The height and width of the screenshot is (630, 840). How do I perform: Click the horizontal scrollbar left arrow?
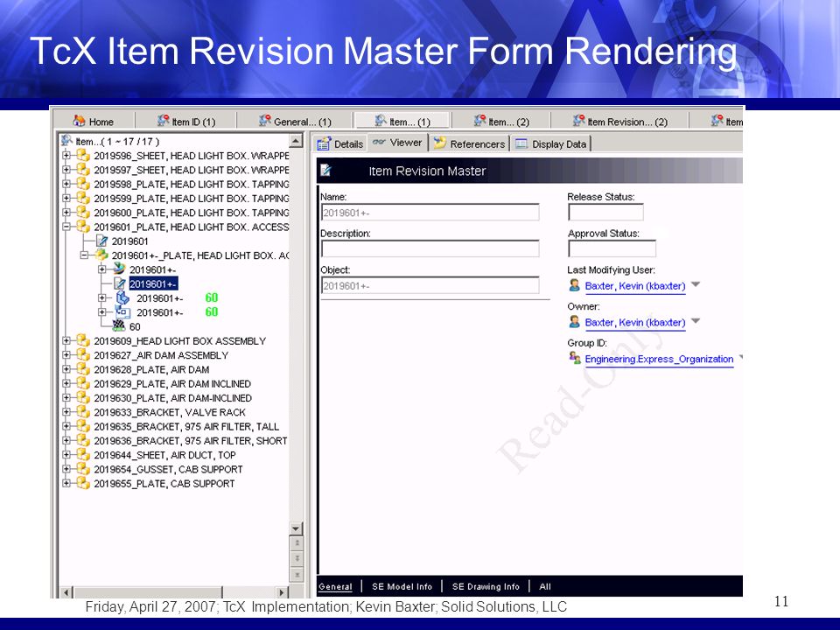[x=66, y=592]
